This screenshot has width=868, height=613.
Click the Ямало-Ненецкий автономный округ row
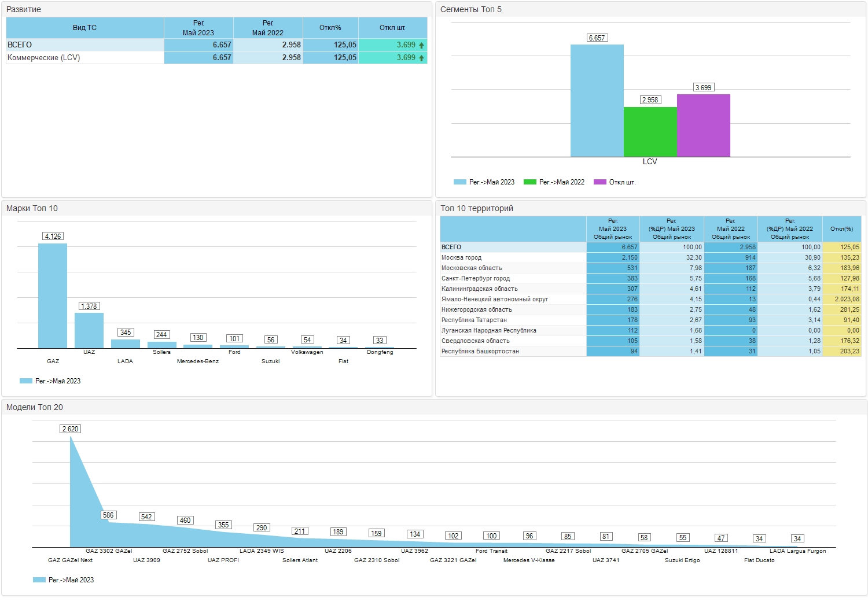[650, 300]
